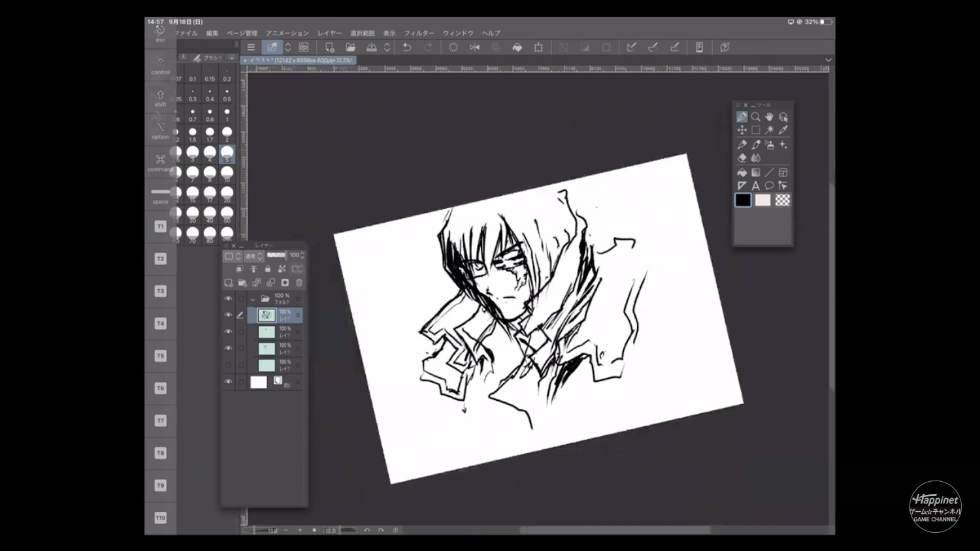
Task: Expand the arrows beside the save icon
Action: tap(387, 47)
